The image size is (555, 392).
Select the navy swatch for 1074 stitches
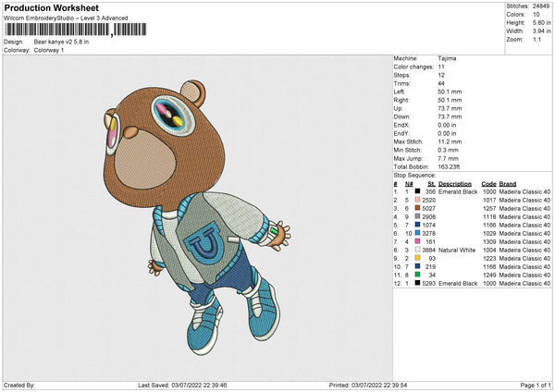tap(418, 225)
